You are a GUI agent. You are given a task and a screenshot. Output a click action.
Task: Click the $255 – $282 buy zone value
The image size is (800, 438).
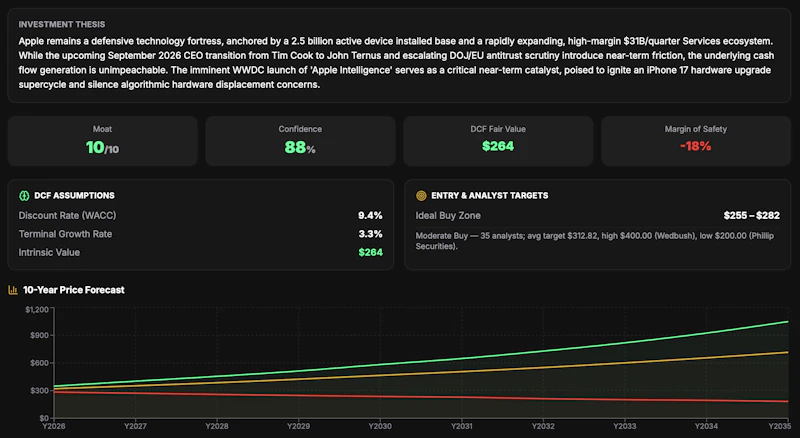(x=752, y=215)
